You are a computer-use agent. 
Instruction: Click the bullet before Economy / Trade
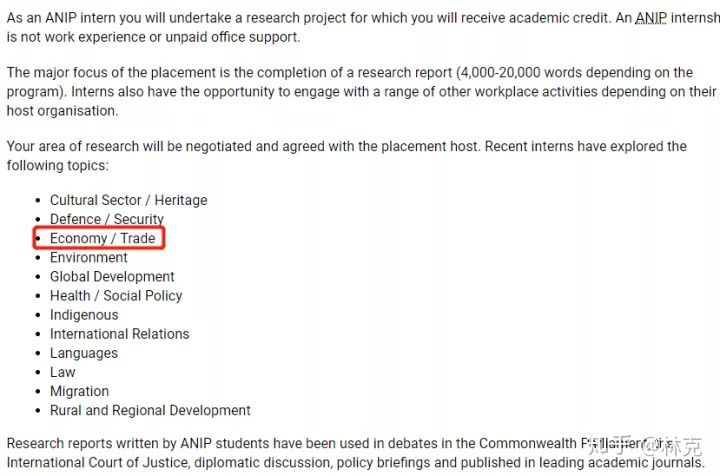point(38,239)
